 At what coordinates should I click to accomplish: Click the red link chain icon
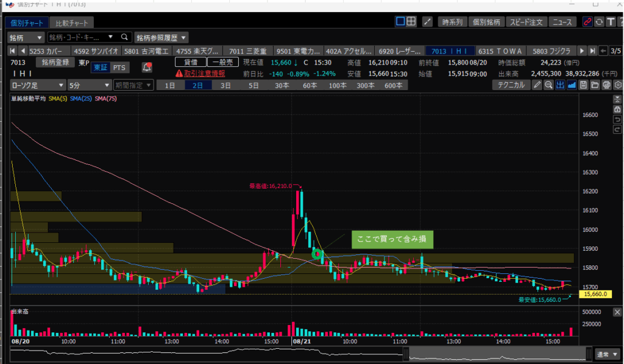pos(587,22)
